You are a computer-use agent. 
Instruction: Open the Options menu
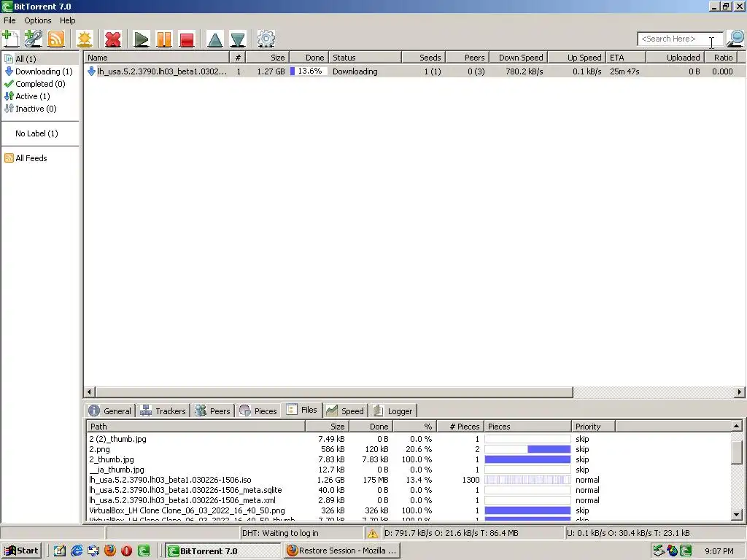pos(38,20)
